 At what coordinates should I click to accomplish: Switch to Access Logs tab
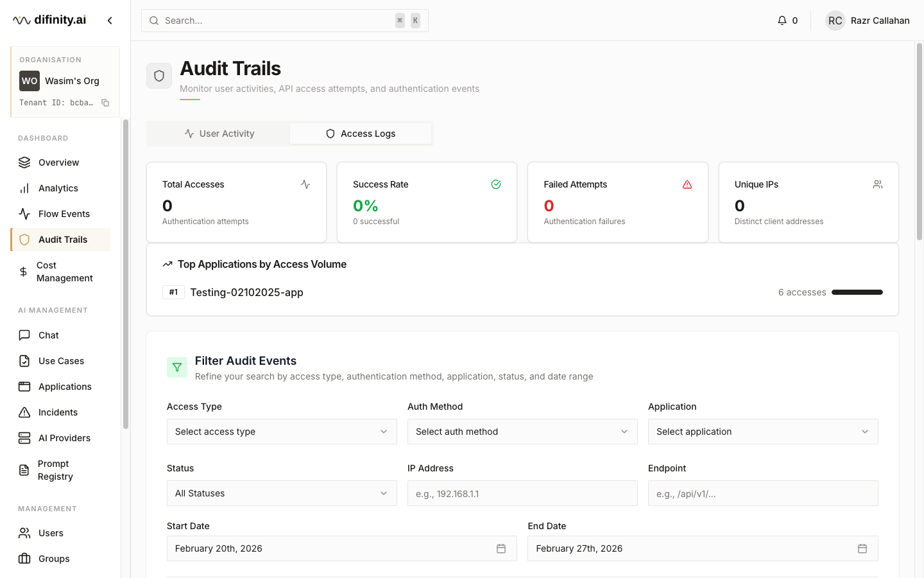(361, 134)
